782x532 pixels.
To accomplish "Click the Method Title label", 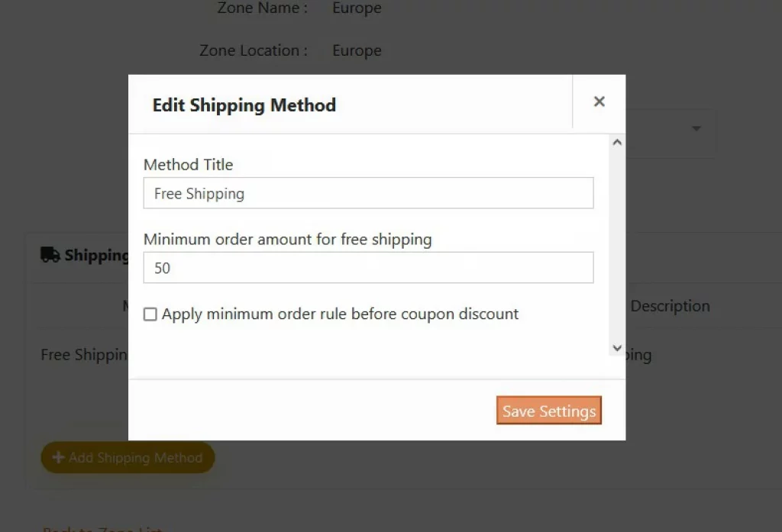I will coord(189,165).
